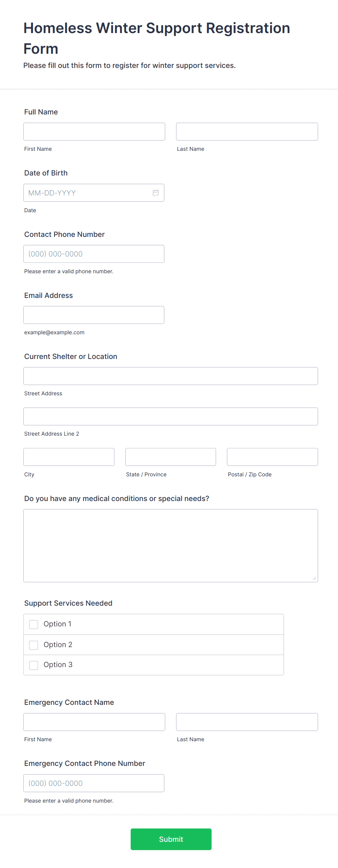Open the calendar picker for Date of Birth
Screen dimensions: 338x868
[x=156, y=193]
